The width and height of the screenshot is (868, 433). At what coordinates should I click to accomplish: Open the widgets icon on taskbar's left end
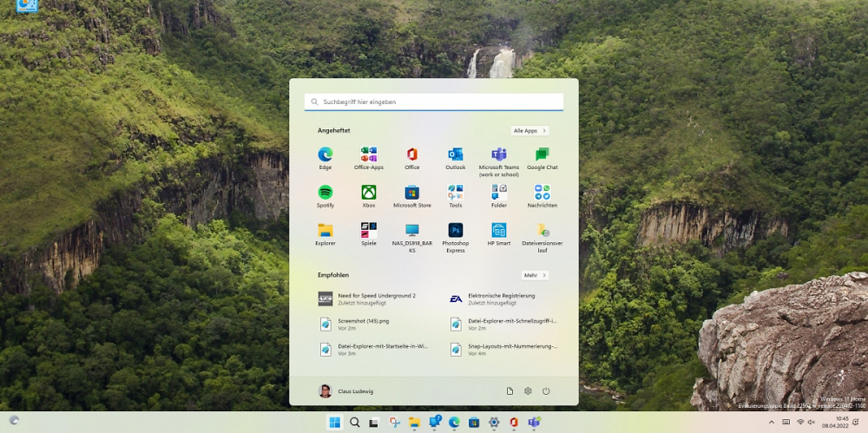(14, 420)
